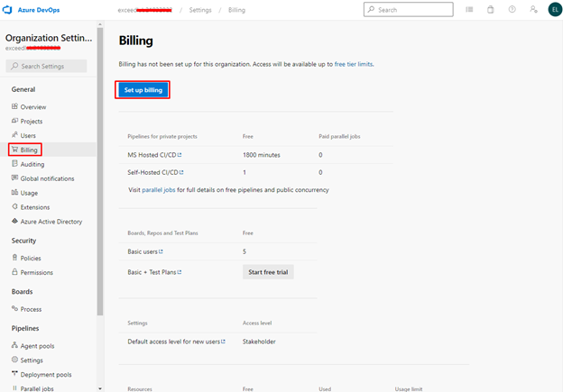The image size is (563, 392).
Task: Click the Default access level for new users label
Action: click(173, 342)
